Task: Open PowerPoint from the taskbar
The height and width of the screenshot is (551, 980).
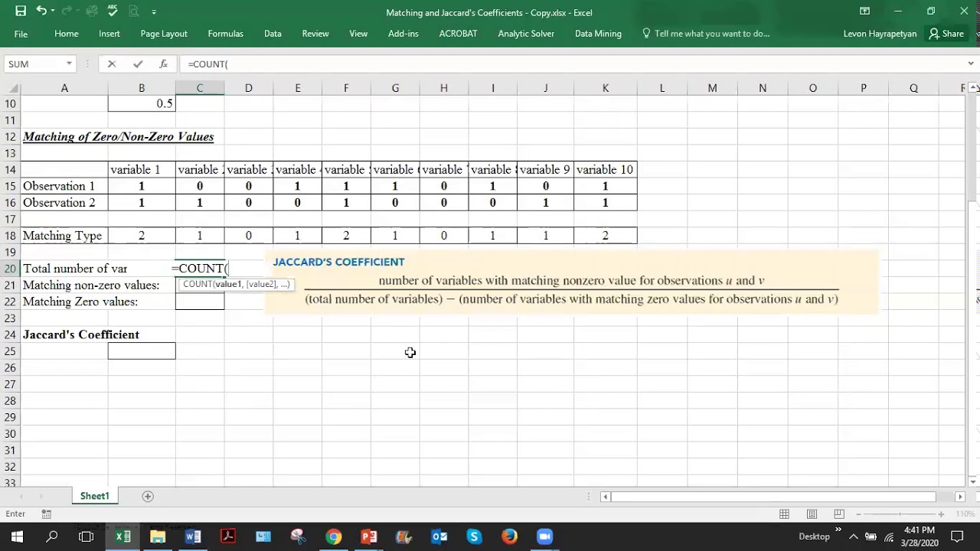Action: tap(369, 536)
